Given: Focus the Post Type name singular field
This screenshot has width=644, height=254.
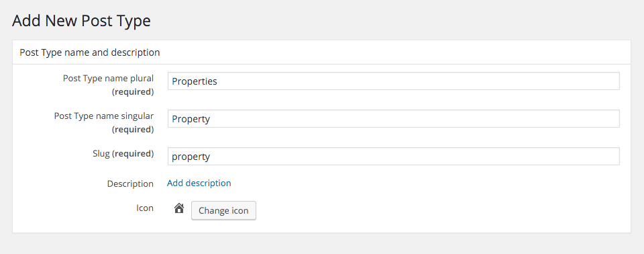Looking at the screenshot, I should [394, 118].
